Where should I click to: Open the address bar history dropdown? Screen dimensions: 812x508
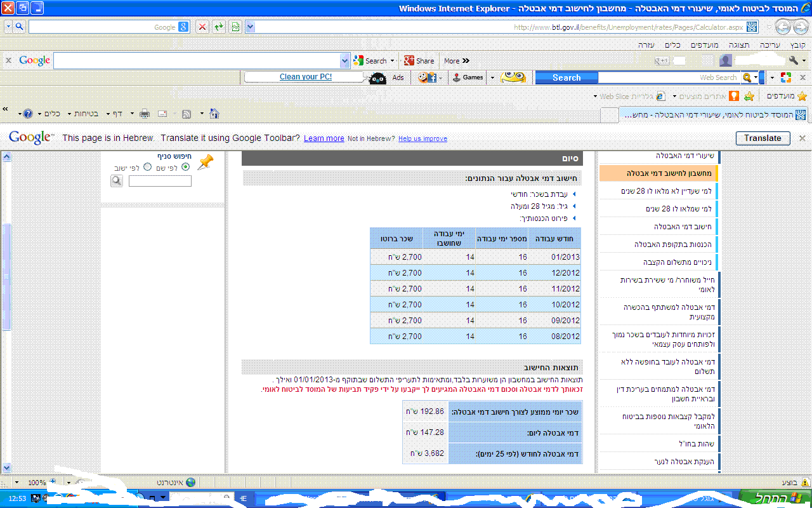[250, 27]
